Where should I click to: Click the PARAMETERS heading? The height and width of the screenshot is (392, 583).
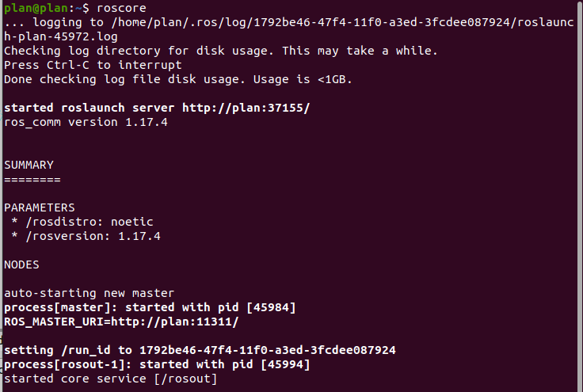click(x=40, y=207)
